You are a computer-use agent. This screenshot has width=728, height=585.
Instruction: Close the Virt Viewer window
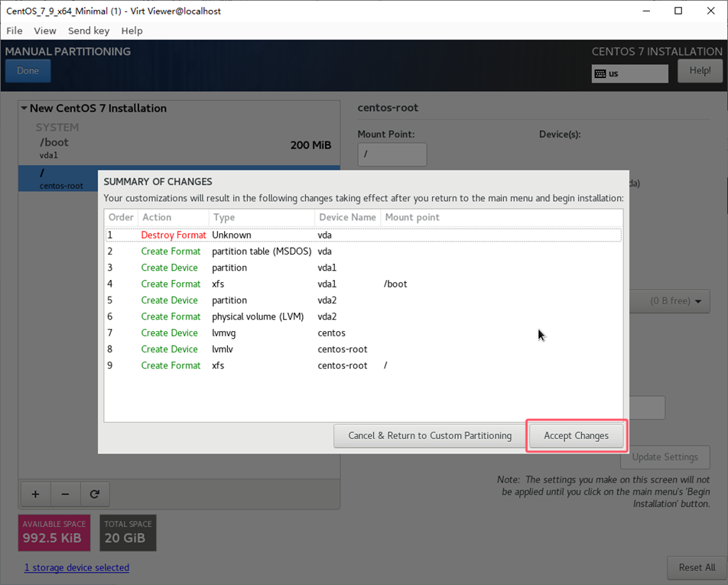click(711, 11)
